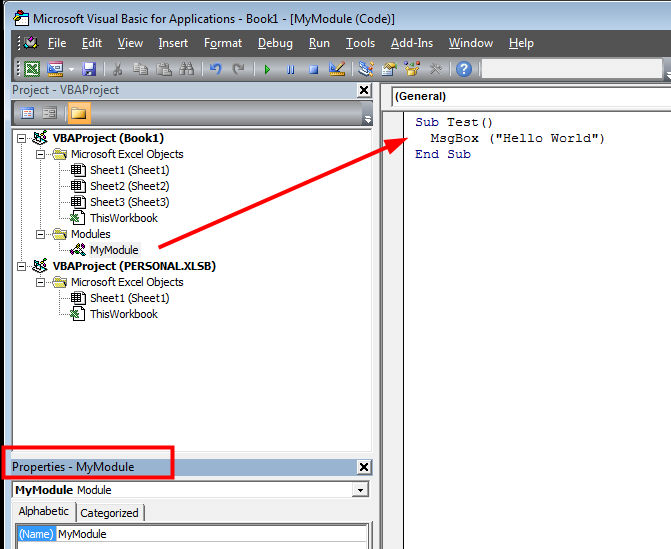Open the Help menu
This screenshot has height=549, width=671.
(521, 43)
